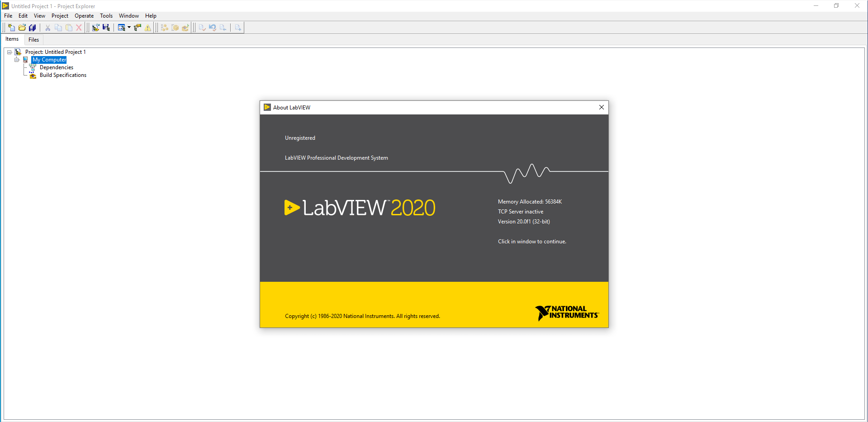The width and height of the screenshot is (868, 422).
Task: Click the 'Memory Allocated: 56384K' text
Action: click(x=530, y=202)
